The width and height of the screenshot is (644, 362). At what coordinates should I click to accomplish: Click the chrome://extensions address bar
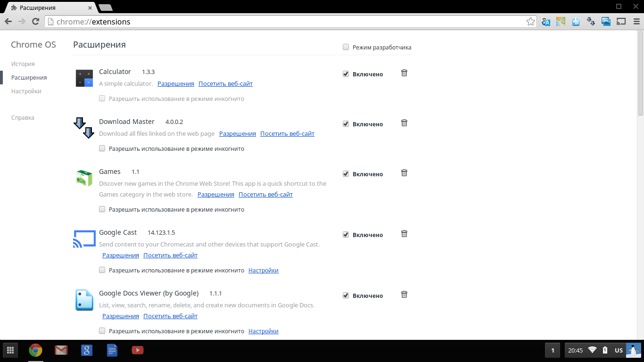[283, 22]
